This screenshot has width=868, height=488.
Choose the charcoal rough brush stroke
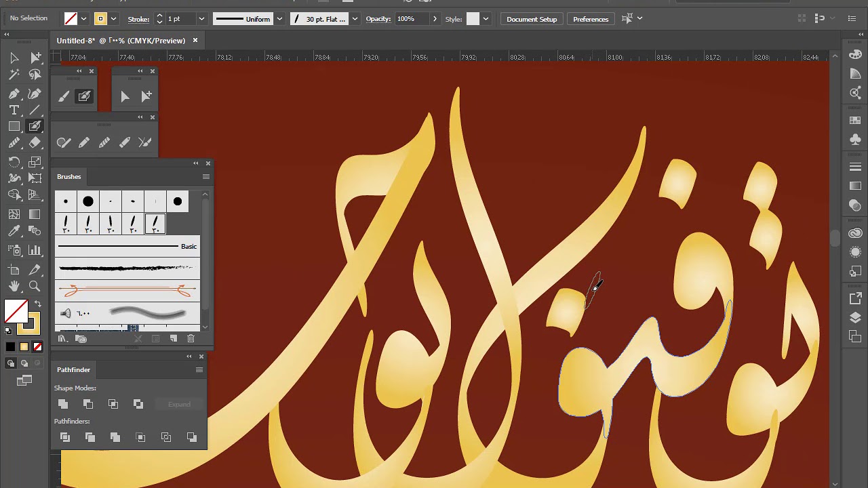pyautogui.click(x=127, y=268)
